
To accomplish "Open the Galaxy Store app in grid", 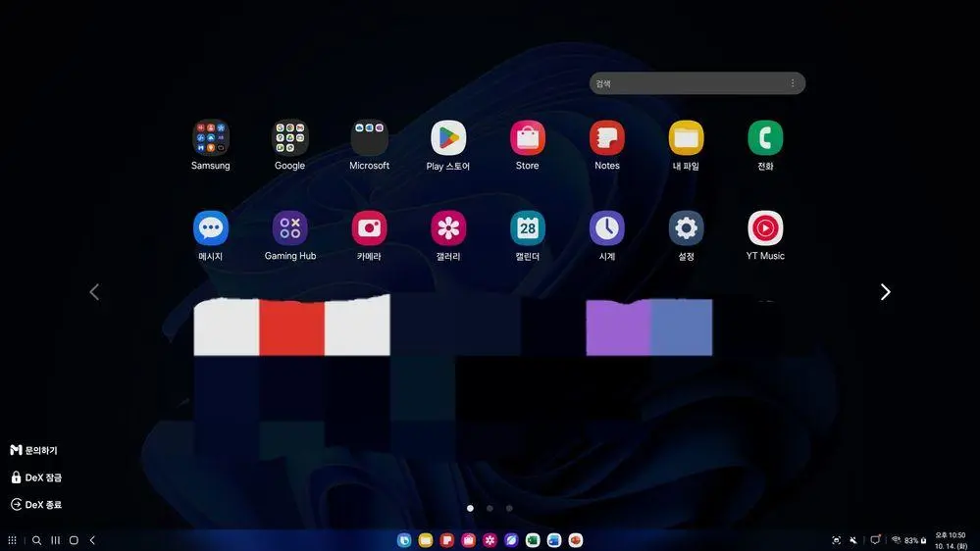I will pyautogui.click(x=528, y=138).
